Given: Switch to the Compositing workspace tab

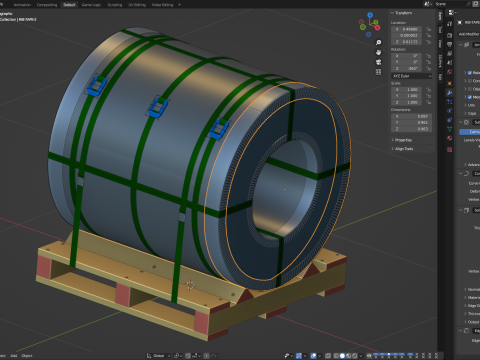Looking at the screenshot, I should pyautogui.click(x=47, y=5).
